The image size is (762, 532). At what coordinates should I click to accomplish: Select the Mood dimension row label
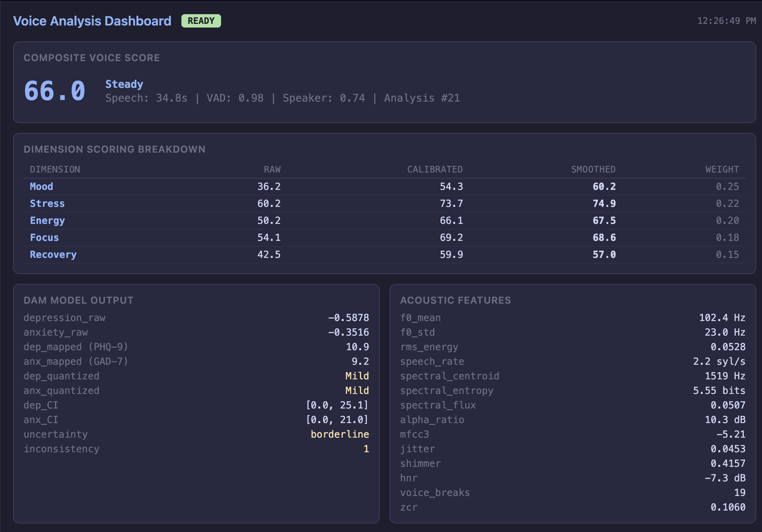click(42, 187)
